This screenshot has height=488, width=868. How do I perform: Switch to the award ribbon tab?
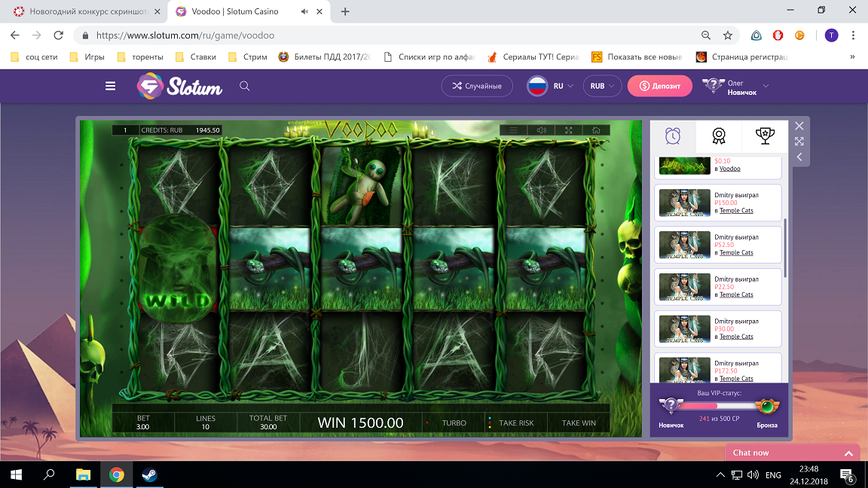click(x=719, y=136)
